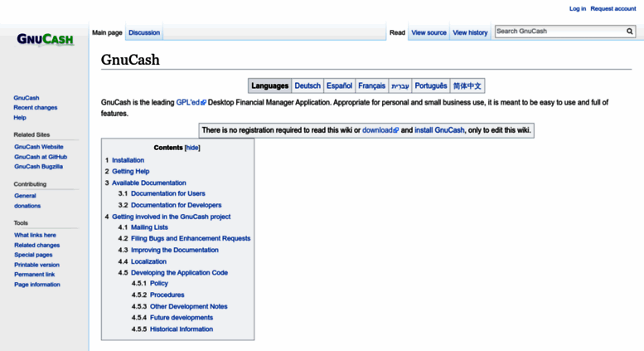This screenshot has width=644, height=351.
Task: Click the search magnifier icon
Action: [630, 32]
